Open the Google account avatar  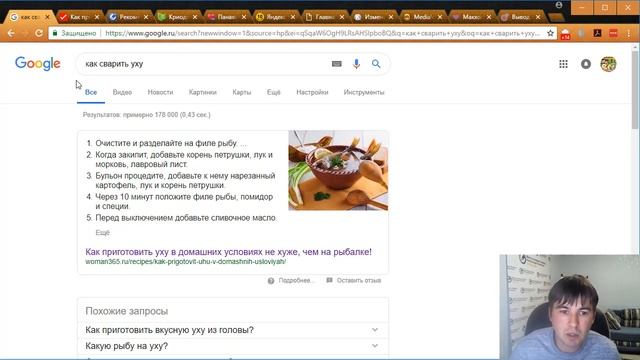coord(608,64)
